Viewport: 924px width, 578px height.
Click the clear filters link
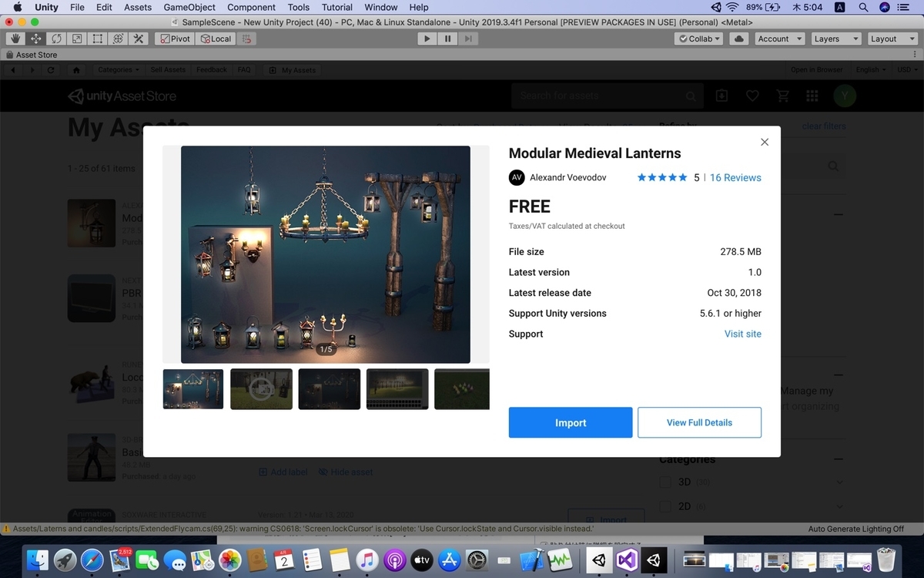pos(824,126)
